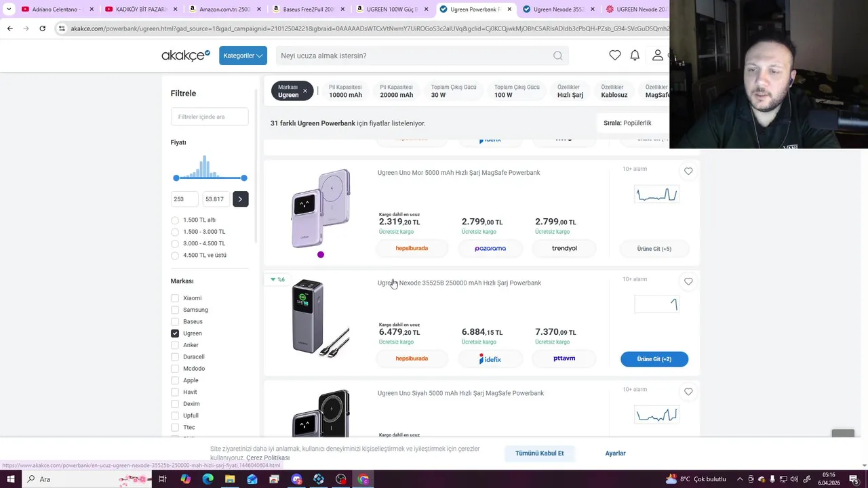This screenshot has width=868, height=488.
Task: Select price range 4.500 TL ve üstü
Action: (175, 256)
